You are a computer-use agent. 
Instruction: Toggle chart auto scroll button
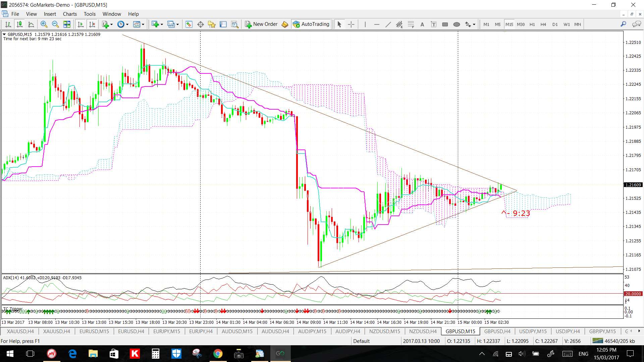click(80, 24)
